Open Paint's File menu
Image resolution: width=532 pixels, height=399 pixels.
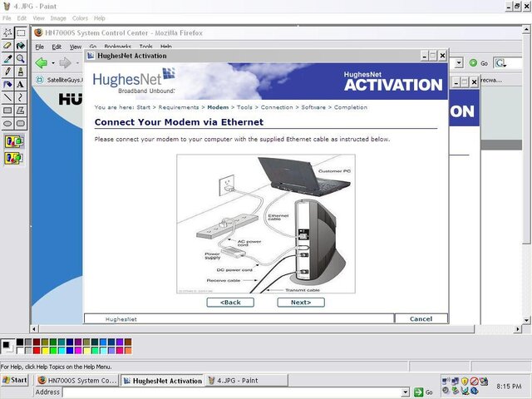pyautogui.click(x=7, y=18)
